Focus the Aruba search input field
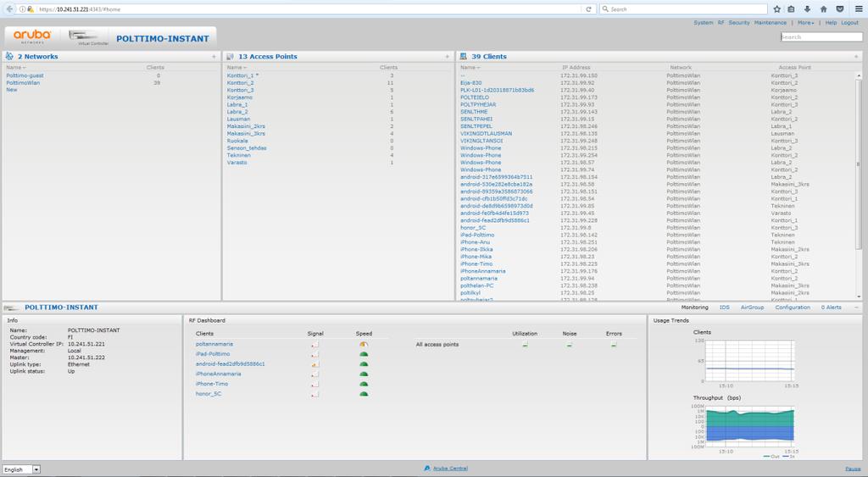Image resolution: width=868 pixels, height=477 pixels. tap(821, 37)
